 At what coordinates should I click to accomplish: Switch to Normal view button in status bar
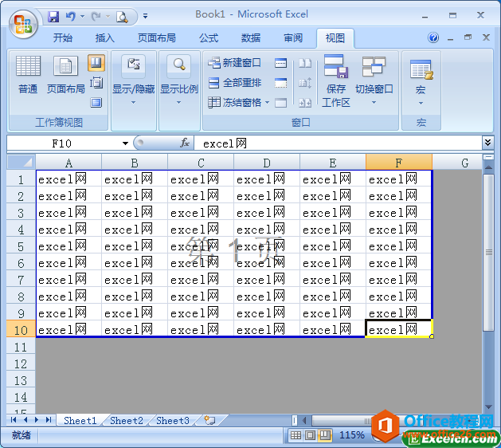[296, 435]
